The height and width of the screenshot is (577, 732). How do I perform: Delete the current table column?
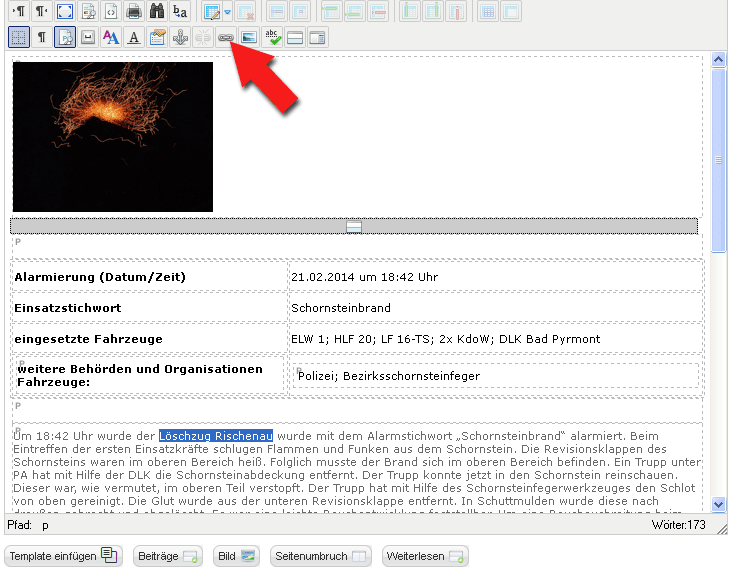(x=456, y=12)
